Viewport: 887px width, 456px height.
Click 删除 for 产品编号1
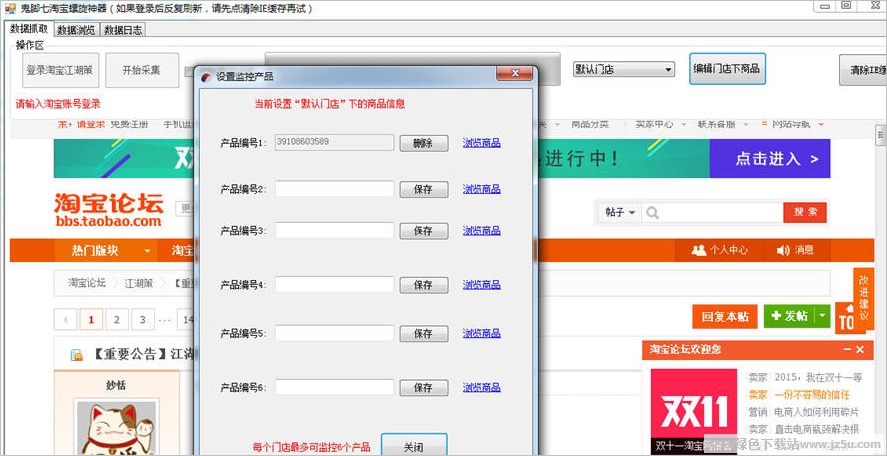[x=424, y=143]
